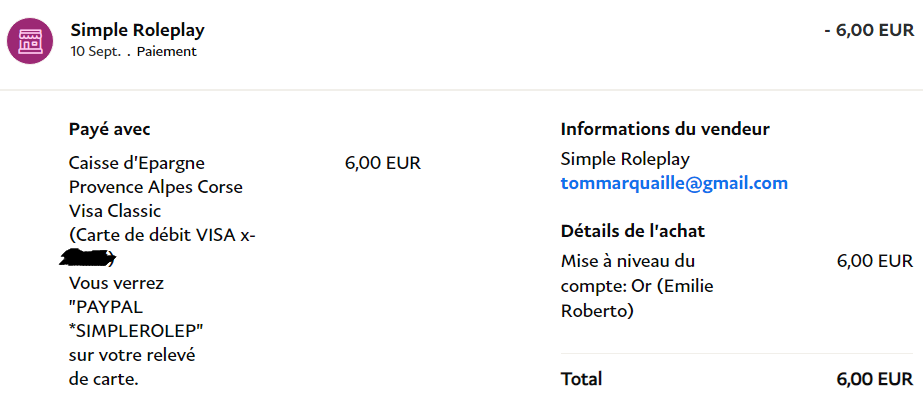Click the Informations du vendeur heading

(x=665, y=129)
